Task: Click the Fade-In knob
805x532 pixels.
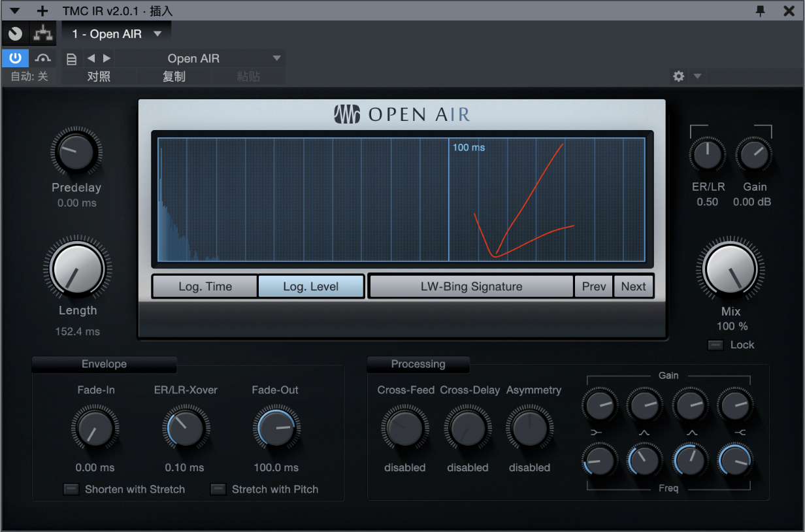Action: pyautogui.click(x=95, y=429)
